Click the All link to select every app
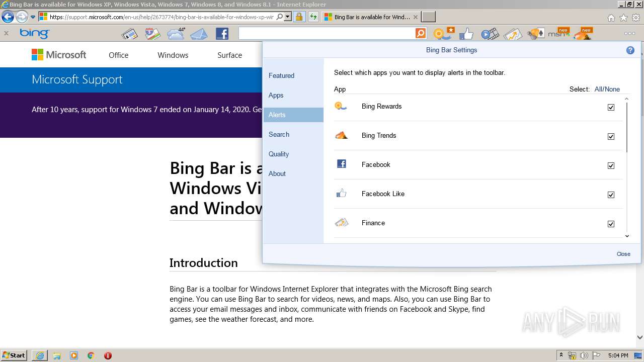Viewport: 644px width, 362px height. [598, 89]
